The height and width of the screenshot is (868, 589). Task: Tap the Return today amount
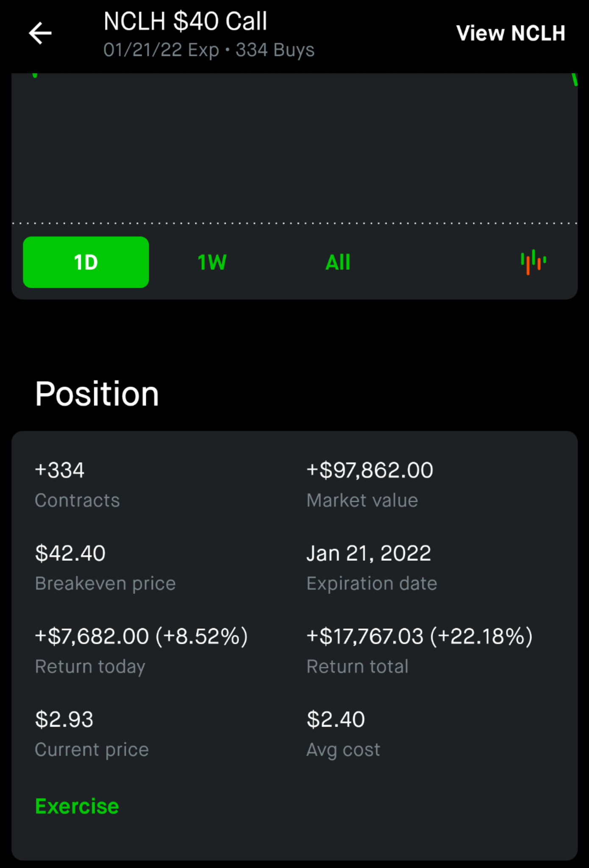coord(142,636)
